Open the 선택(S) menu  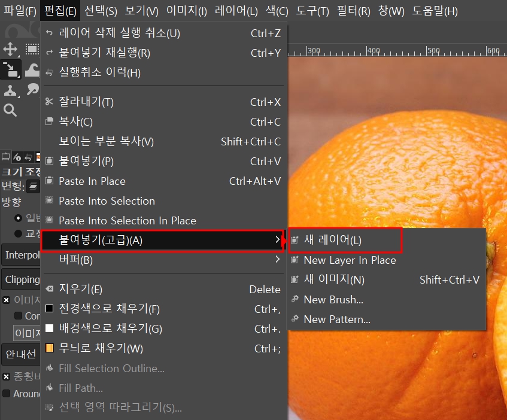pyautogui.click(x=101, y=11)
